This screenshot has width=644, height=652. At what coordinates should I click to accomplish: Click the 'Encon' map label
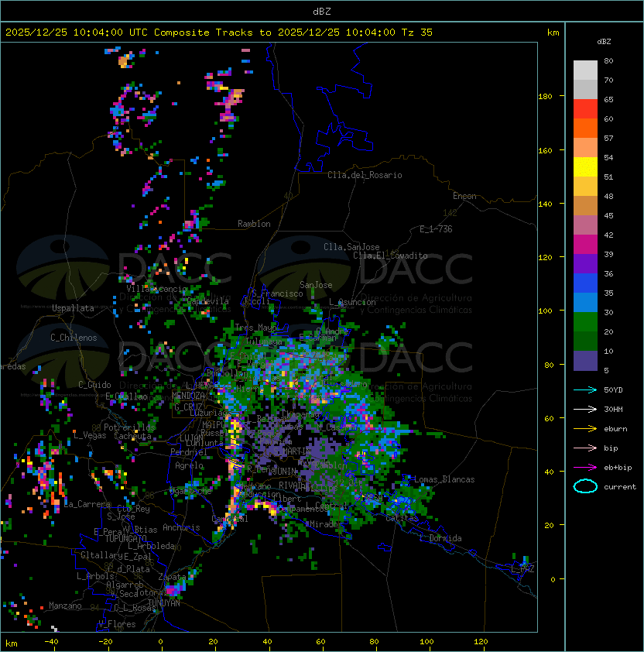point(464,196)
